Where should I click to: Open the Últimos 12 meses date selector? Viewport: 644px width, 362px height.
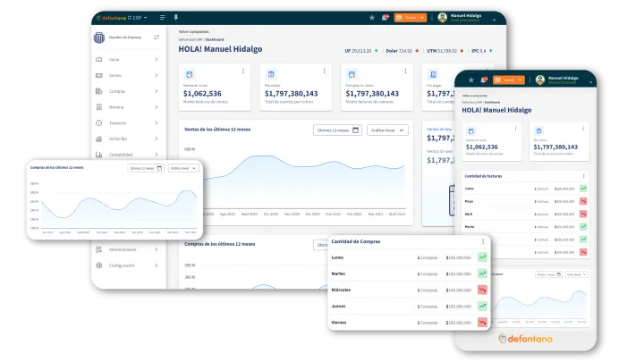coord(337,130)
